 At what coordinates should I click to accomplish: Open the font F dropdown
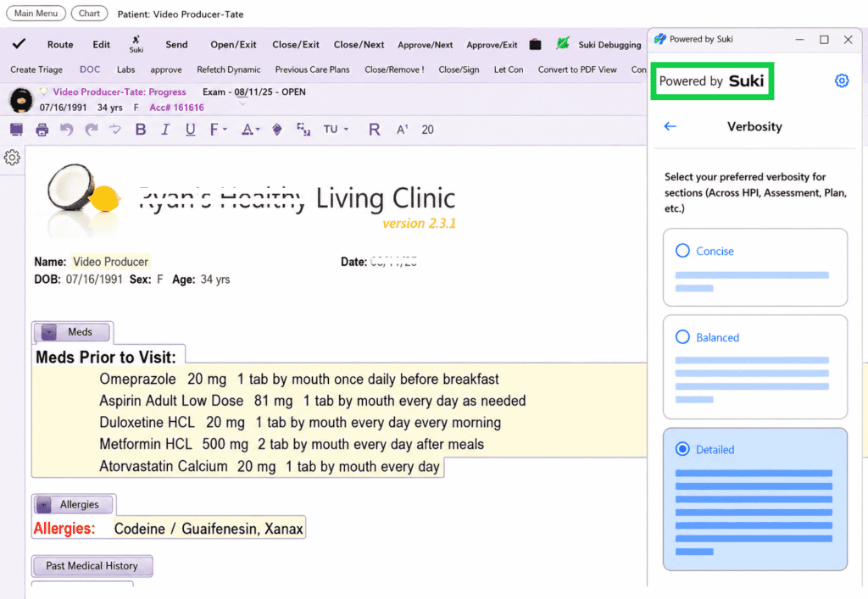coord(218,130)
